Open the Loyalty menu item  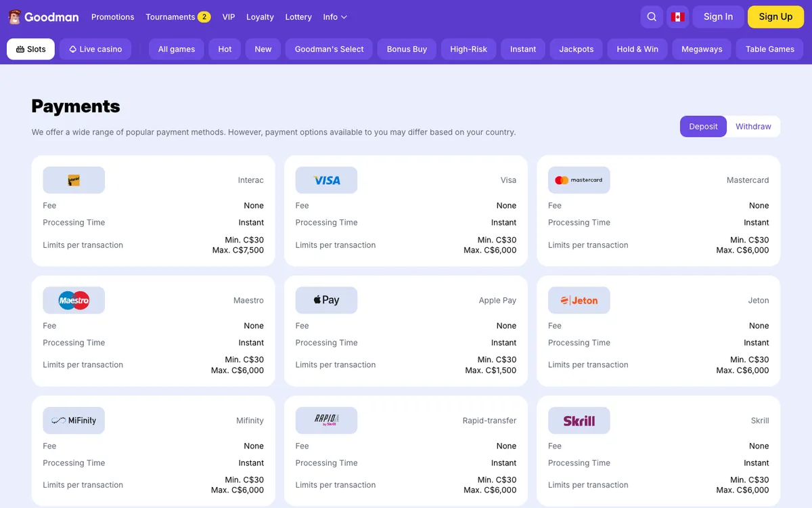[x=260, y=17]
